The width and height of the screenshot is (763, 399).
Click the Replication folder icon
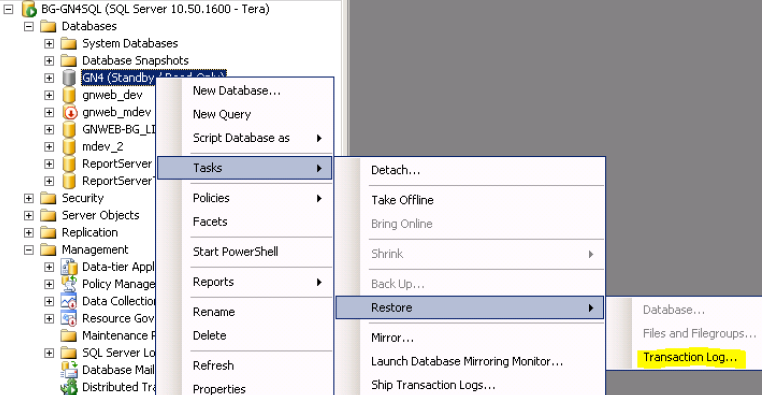point(48,233)
